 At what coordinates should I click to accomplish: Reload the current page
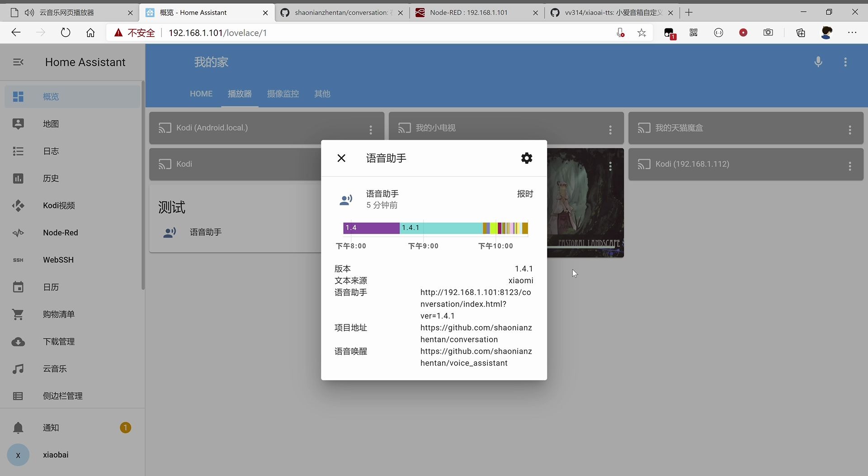pos(66,33)
